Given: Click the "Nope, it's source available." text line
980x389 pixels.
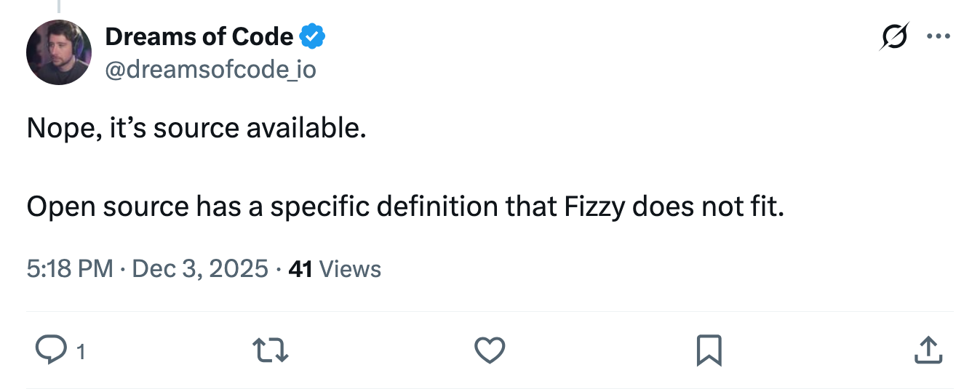Looking at the screenshot, I should tap(196, 128).
